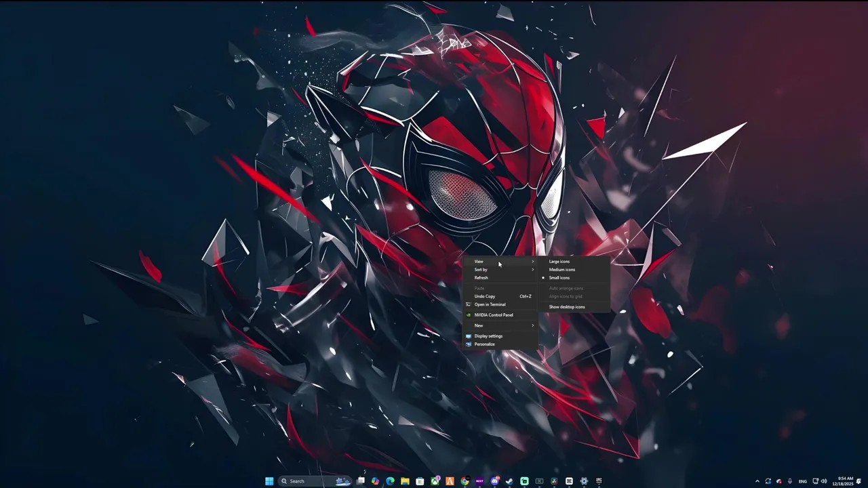
Task: Click the sync arrows tray icon
Action: (x=768, y=481)
